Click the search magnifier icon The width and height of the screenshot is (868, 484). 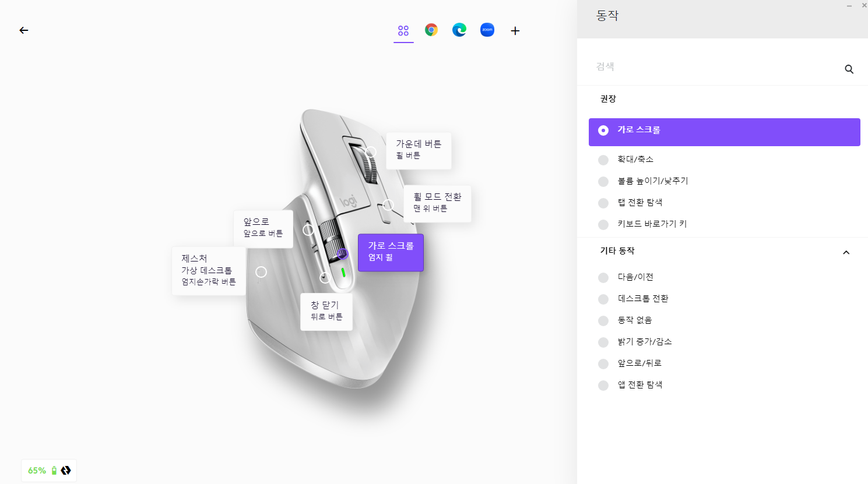coord(849,69)
